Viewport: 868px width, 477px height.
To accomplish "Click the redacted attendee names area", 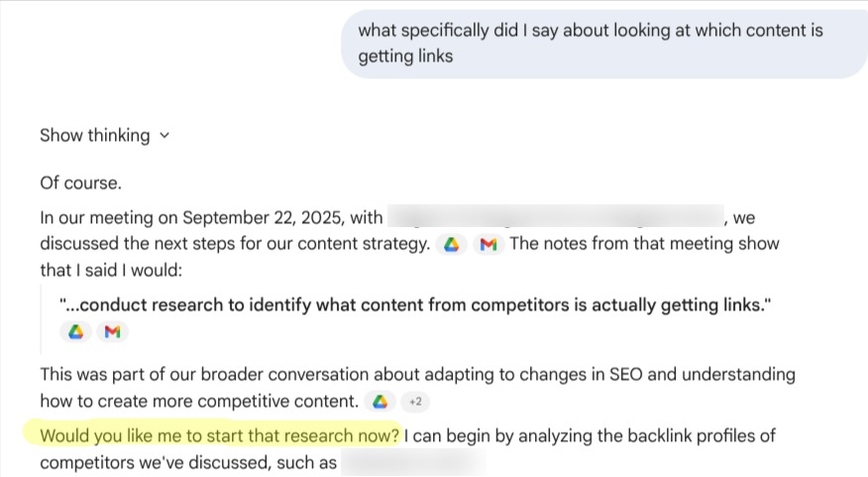I will click(554, 217).
